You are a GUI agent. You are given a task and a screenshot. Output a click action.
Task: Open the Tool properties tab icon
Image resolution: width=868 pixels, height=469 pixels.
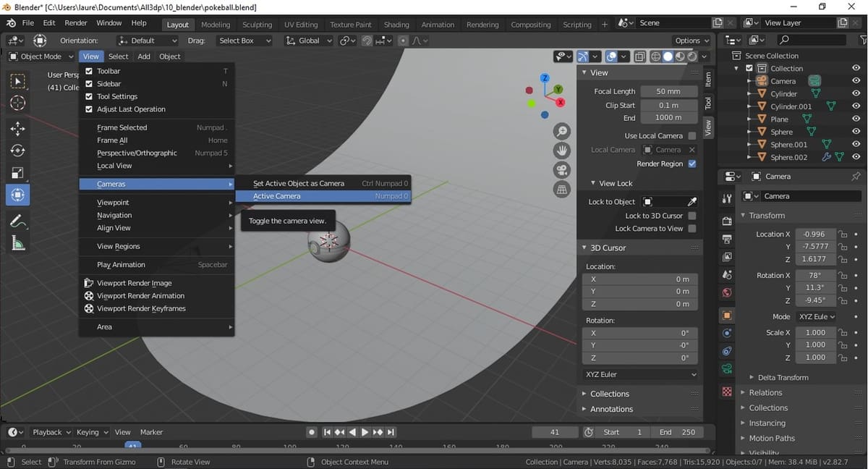[x=727, y=198]
